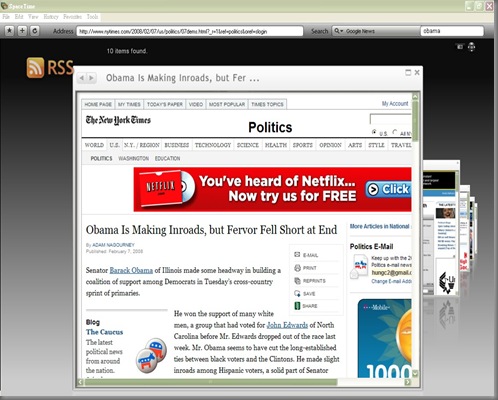Click into the Address URL field

point(190,31)
